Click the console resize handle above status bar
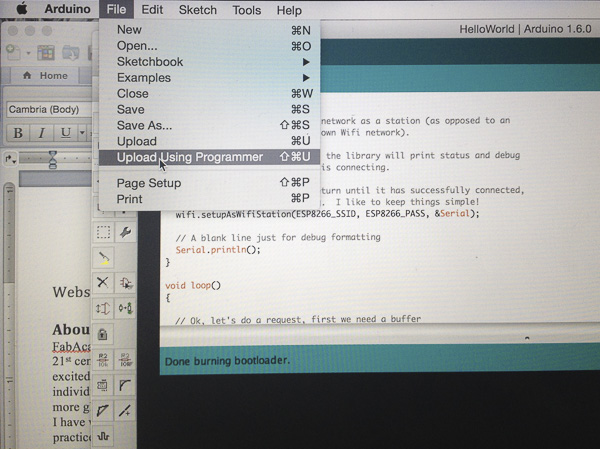Viewport: 600px width, 449px height. (527, 338)
